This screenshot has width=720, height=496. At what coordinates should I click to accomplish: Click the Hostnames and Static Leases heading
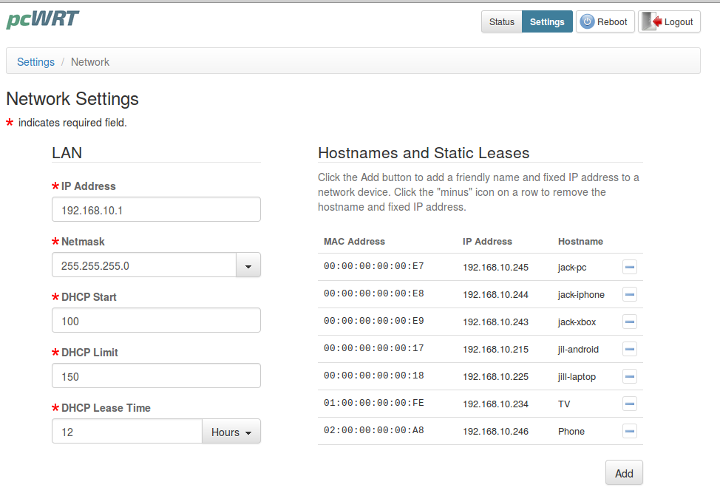pos(423,153)
